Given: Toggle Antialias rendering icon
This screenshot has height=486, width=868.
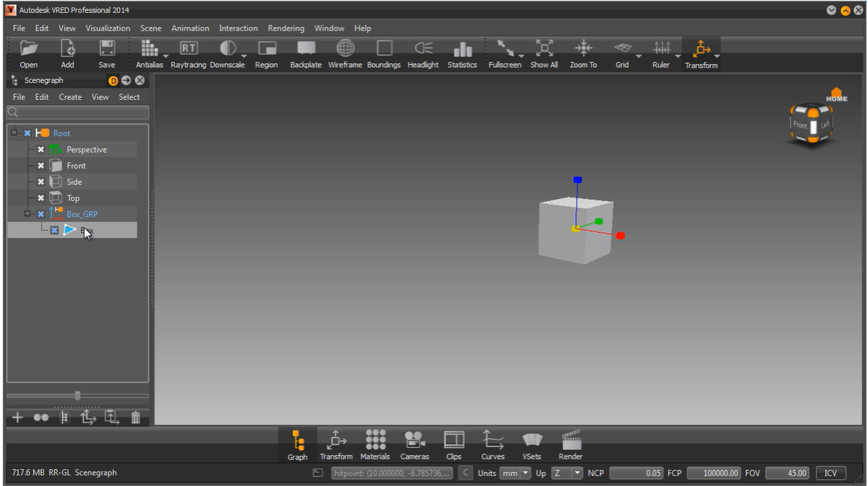Looking at the screenshot, I should 149,49.
